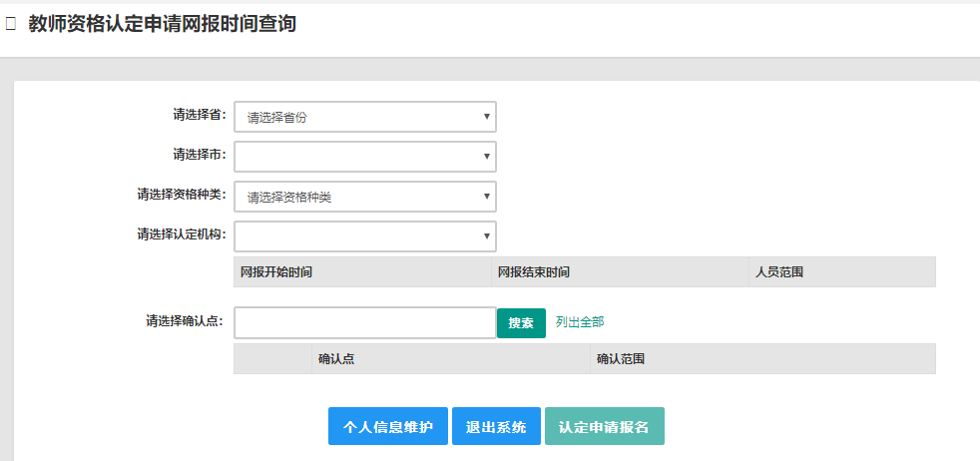Start 认定申请报名 with the teal button
Screen dimensions: 980x461
pos(604,426)
